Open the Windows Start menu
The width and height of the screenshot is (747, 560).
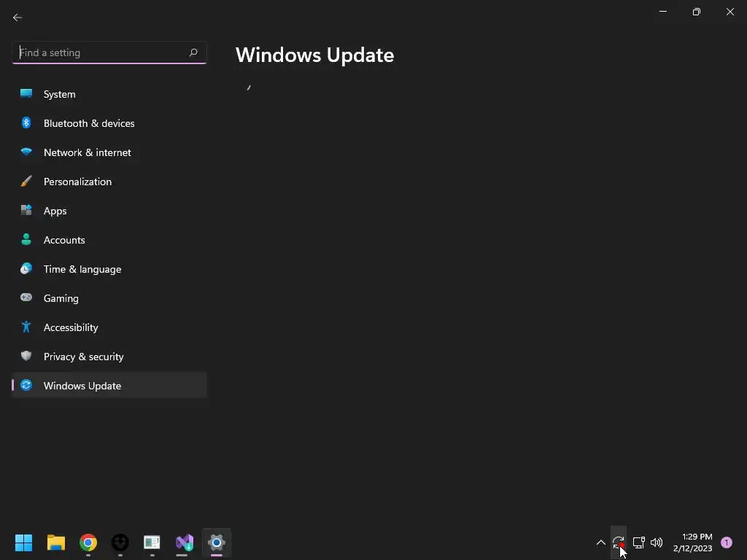23,542
